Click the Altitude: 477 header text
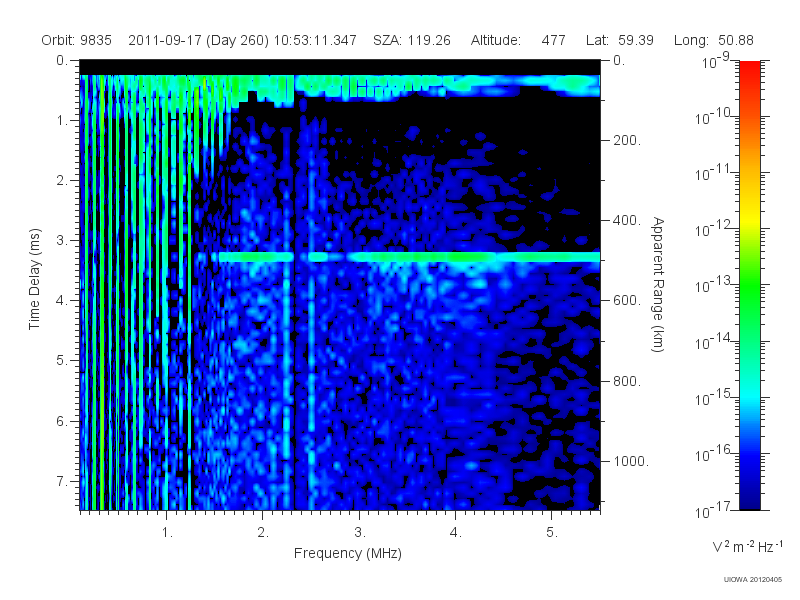Image resolution: width=800 pixels, height=600 pixels. click(518, 40)
